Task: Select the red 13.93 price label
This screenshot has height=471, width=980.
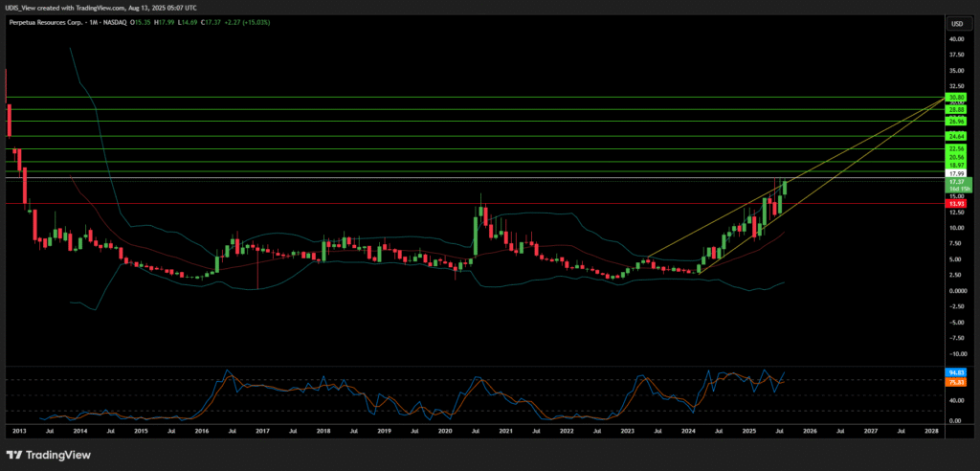Action: coord(955,204)
